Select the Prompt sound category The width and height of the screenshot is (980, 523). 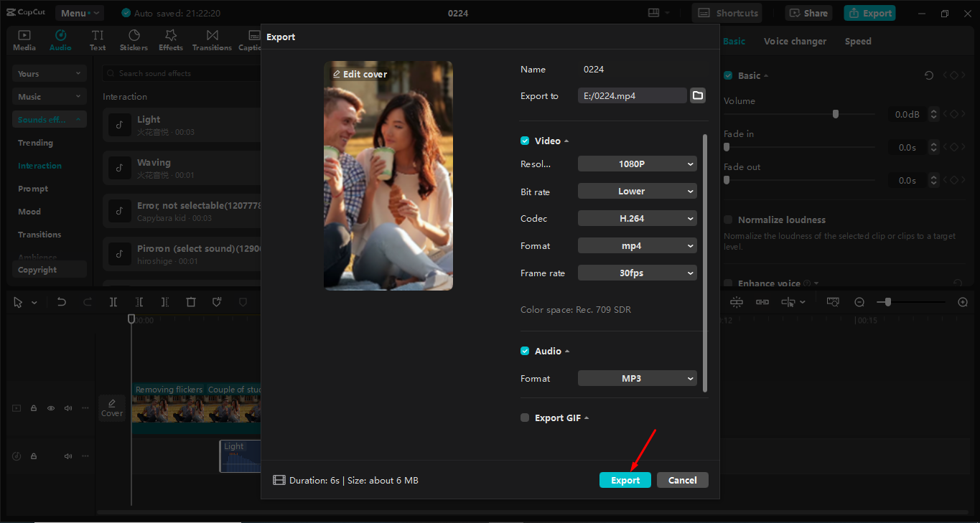tap(33, 189)
